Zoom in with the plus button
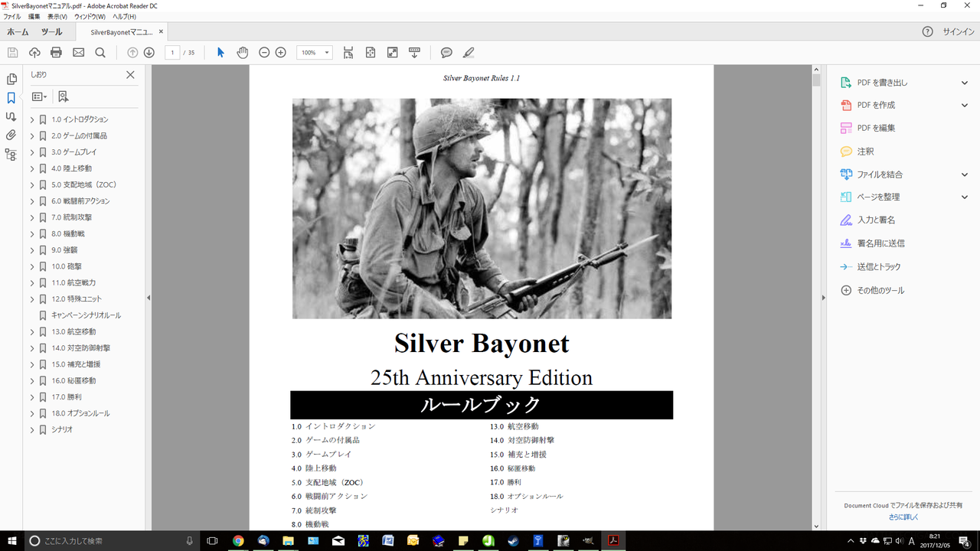 281,53
